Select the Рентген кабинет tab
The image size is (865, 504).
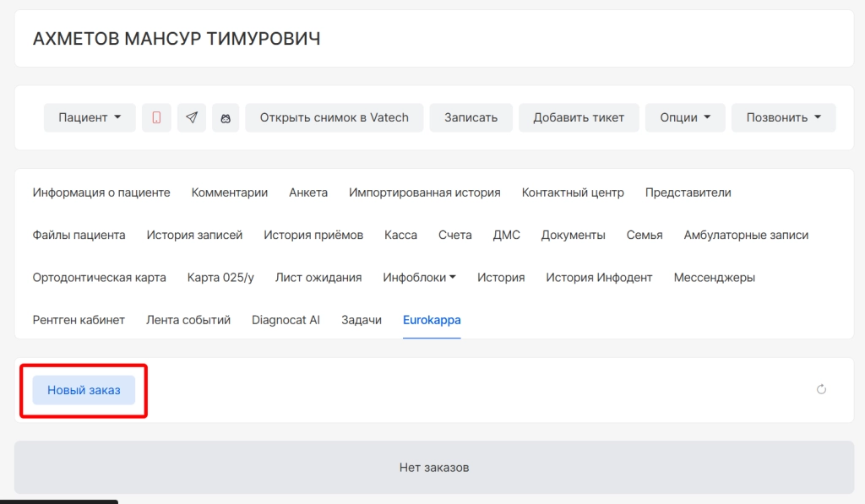[79, 320]
